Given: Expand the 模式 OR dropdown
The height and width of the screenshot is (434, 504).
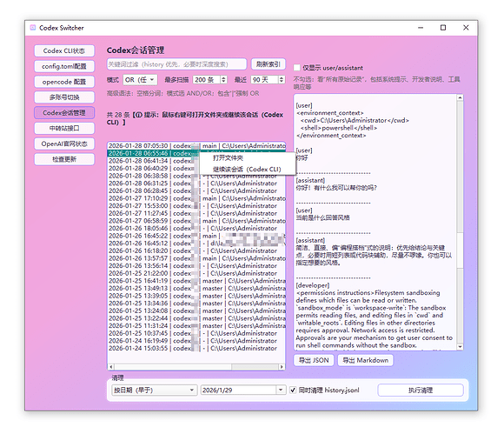Looking at the screenshot, I should pyautogui.click(x=140, y=80).
